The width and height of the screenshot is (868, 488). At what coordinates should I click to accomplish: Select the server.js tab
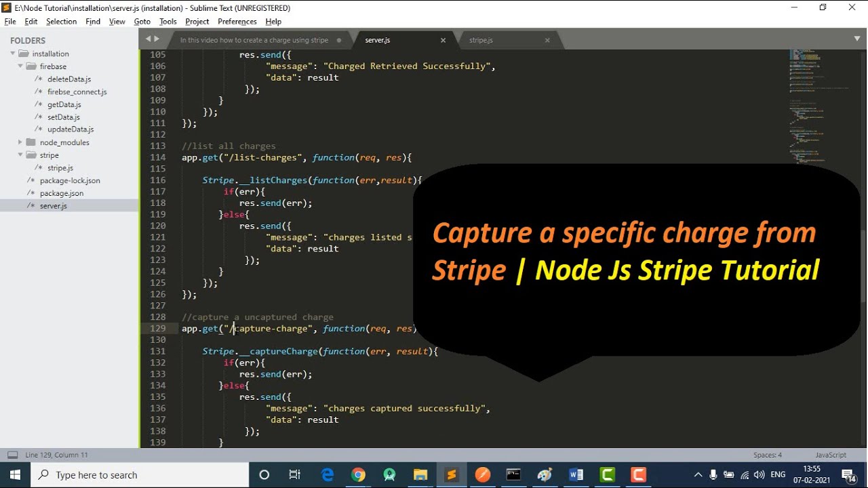(x=378, y=40)
